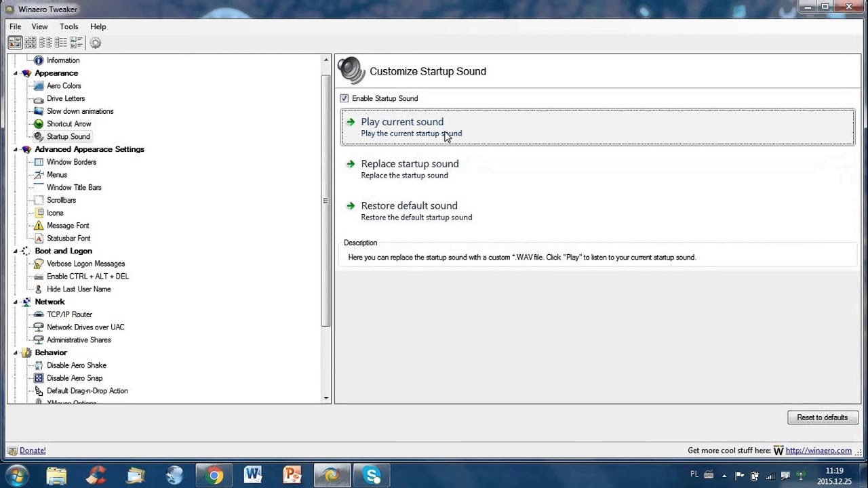Screen dimensions: 868x488
Task: Open the View menu
Action: coord(39,26)
